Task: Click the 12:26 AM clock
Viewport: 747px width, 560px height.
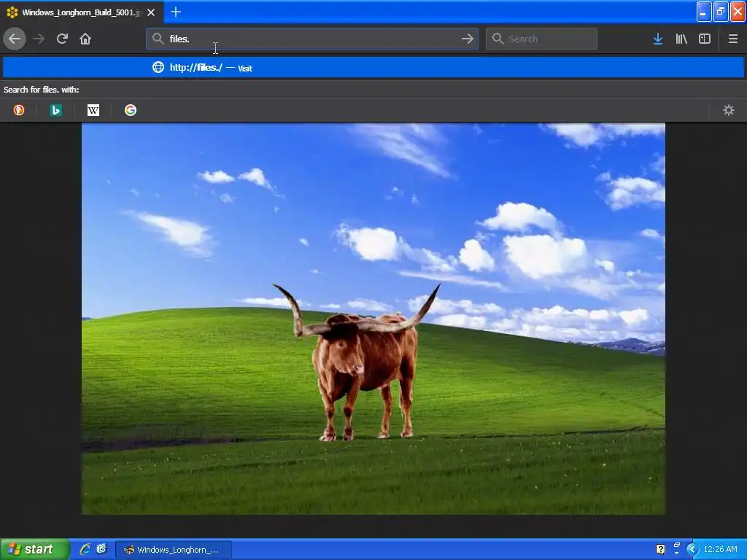Action: [720, 550]
